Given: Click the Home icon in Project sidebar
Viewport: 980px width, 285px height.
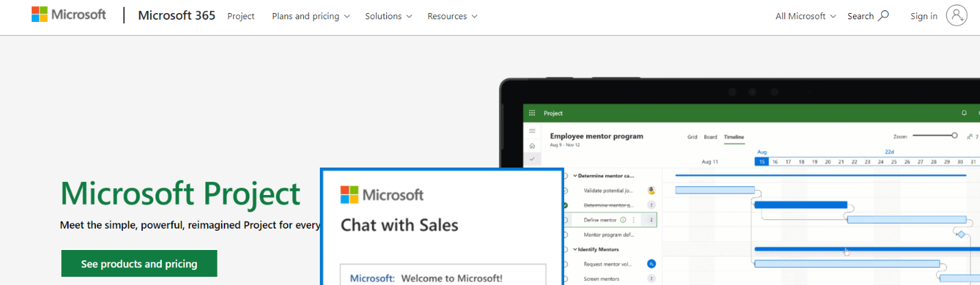Looking at the screenshot, I should 532,146.
